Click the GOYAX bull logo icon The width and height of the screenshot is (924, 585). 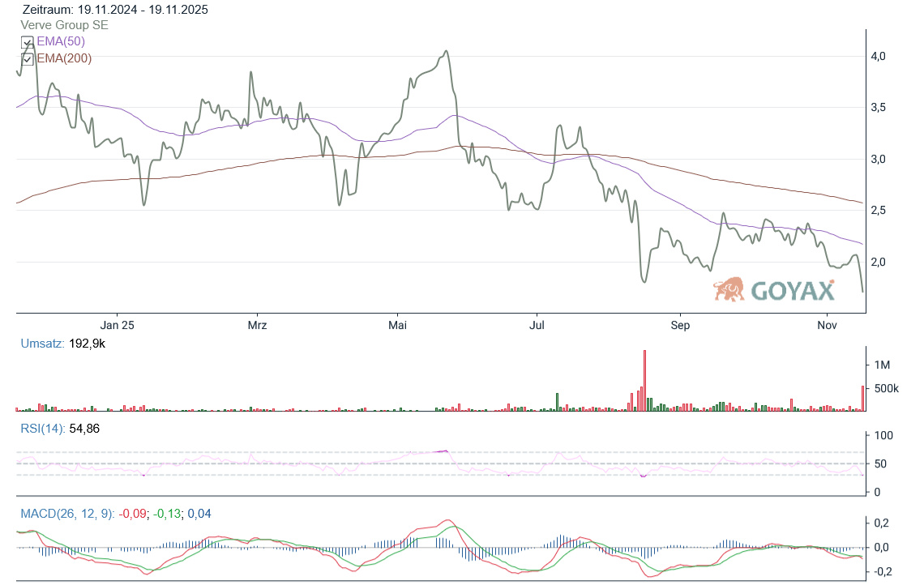[x=729, y=289]
